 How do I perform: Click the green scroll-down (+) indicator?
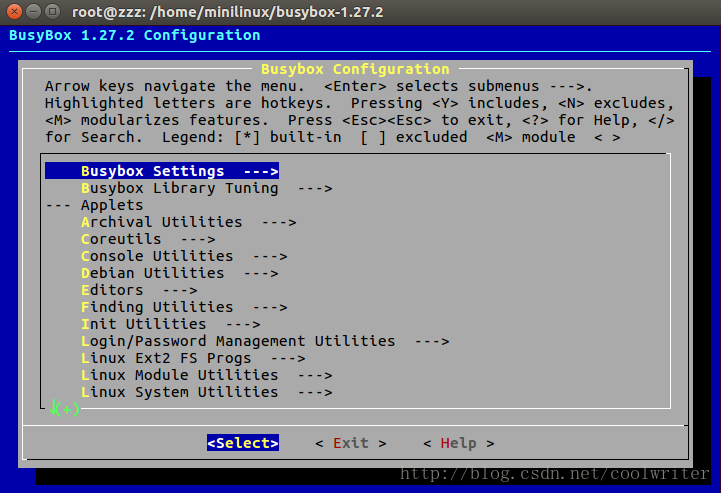(x=65, y=409)
